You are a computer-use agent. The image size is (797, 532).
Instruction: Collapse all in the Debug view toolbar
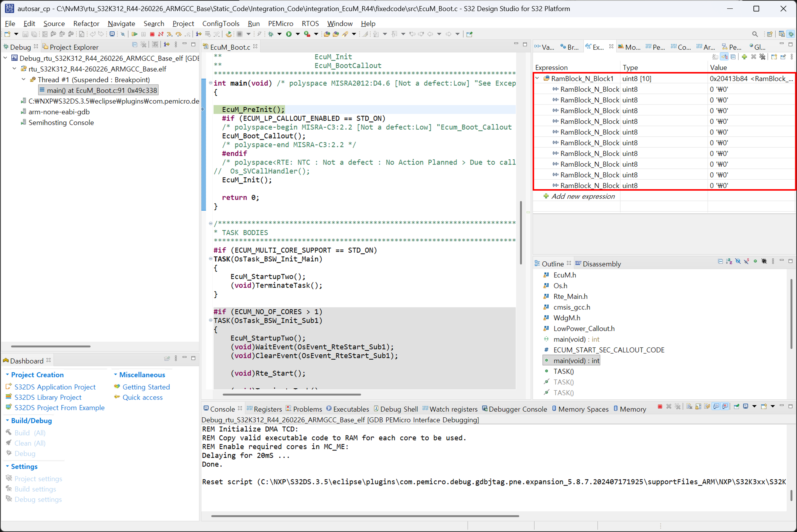pos(135,44)
